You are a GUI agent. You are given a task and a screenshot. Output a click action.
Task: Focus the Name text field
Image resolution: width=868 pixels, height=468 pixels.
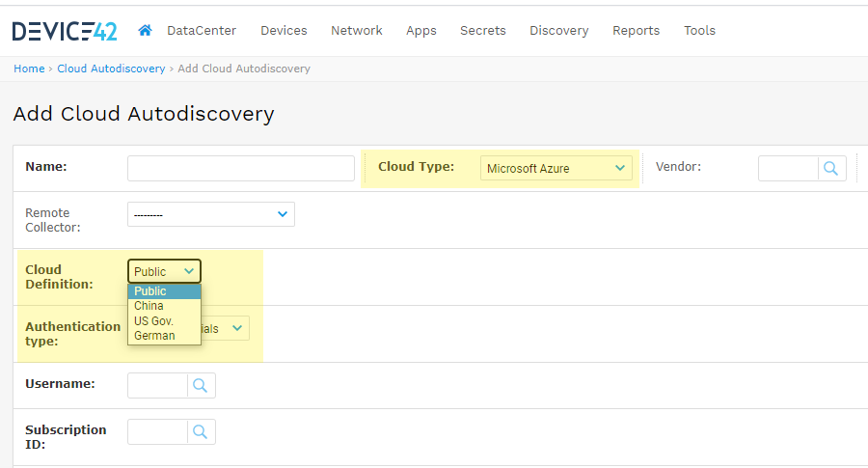tap(241, 168)
